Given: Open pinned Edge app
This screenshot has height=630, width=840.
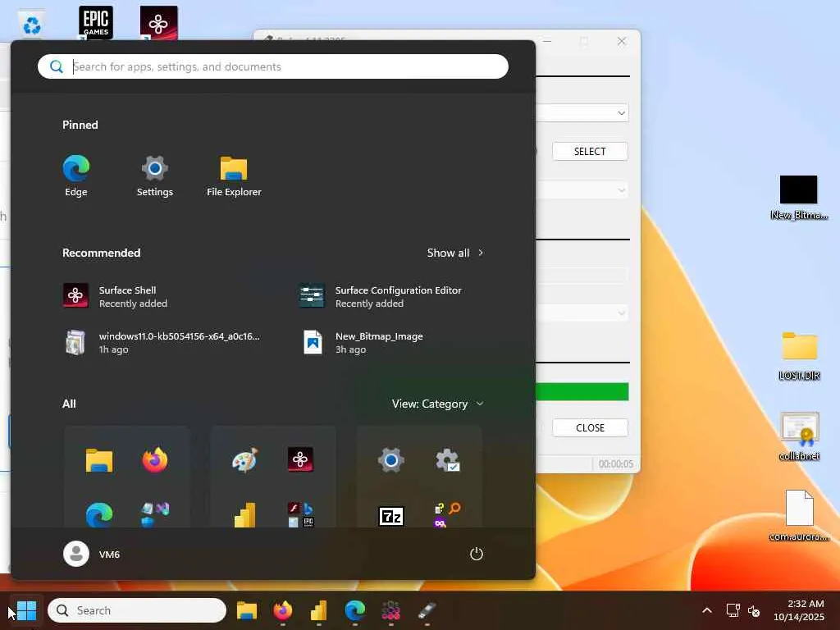Looking at the screenshot, I should click(76, 176).
